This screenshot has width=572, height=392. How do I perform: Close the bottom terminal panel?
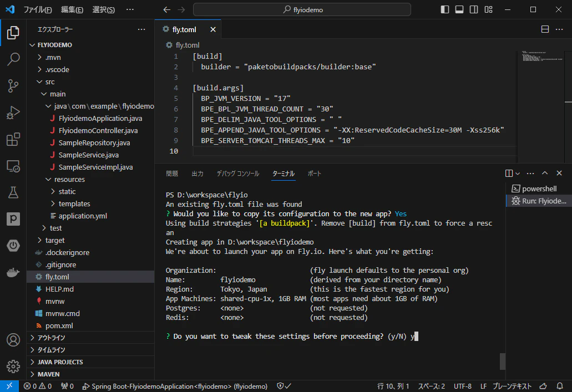[559, 173]
